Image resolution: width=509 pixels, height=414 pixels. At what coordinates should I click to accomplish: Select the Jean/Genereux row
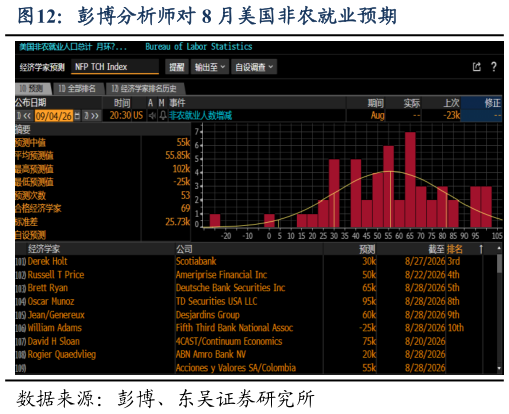click(x=256, y=315)
